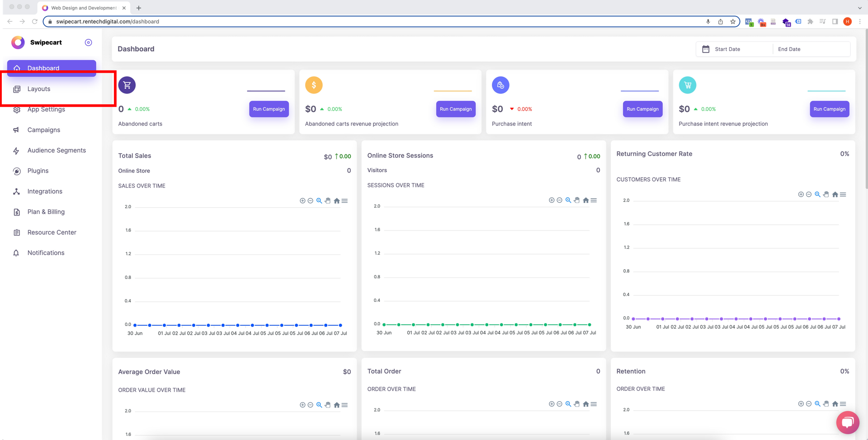Expand the browser tab list chevron
868x440 pixels.
[859, 8]
